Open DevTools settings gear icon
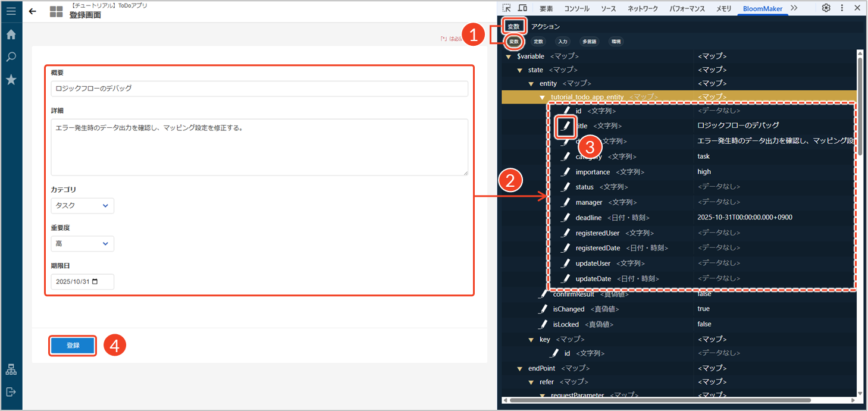This screenshot has height=411, width=868. (826, 8)
